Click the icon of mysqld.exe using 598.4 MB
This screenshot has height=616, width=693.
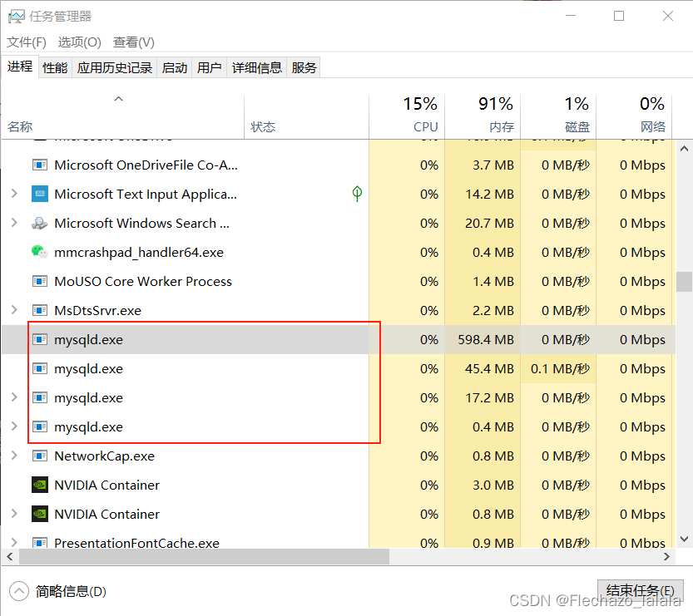pos(40,339)
